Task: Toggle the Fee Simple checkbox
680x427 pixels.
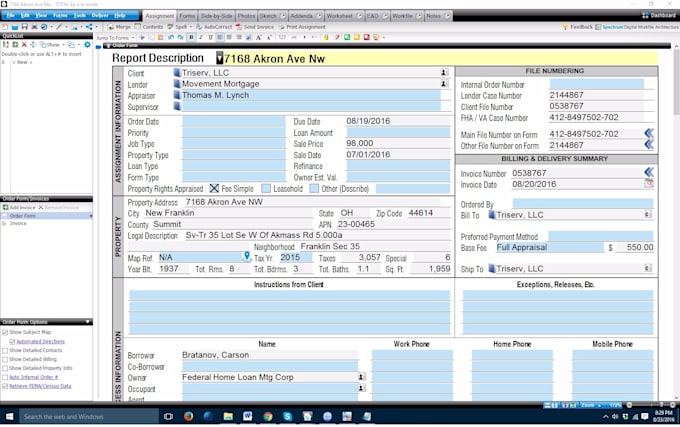Action: point(214,189)
